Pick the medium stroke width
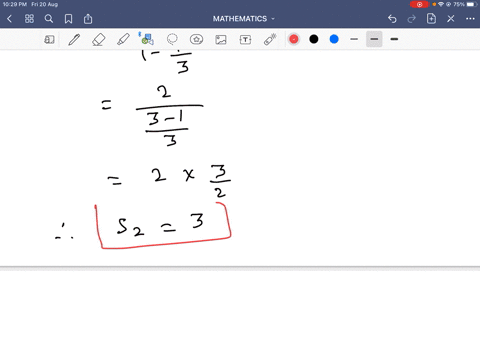 pyautogui.click(x=374, y=39)
